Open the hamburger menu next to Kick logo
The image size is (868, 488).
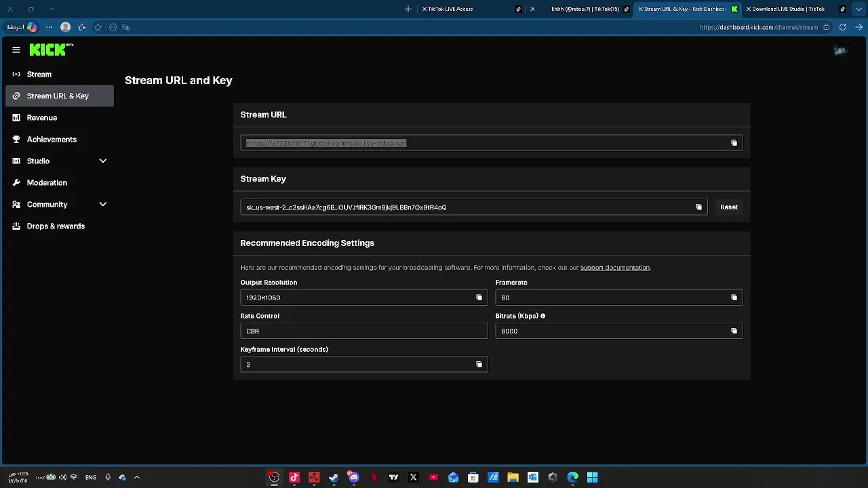(x=16, y=49)
